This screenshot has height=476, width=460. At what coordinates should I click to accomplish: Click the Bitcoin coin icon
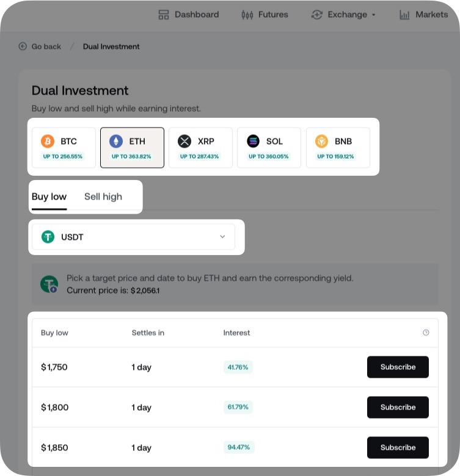[x=48, y=142]
